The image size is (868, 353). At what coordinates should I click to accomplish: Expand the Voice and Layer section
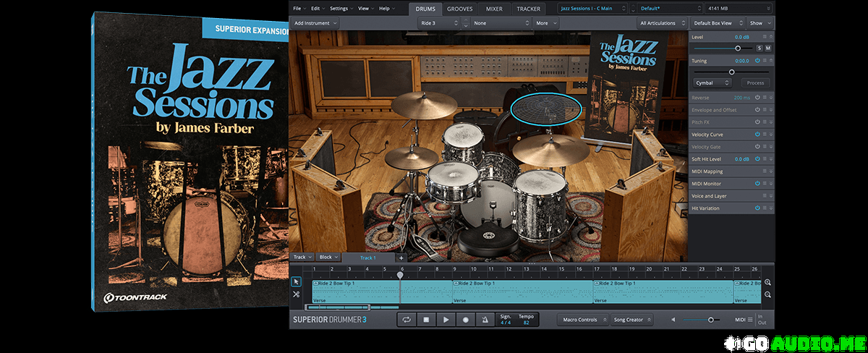[771, 196]
